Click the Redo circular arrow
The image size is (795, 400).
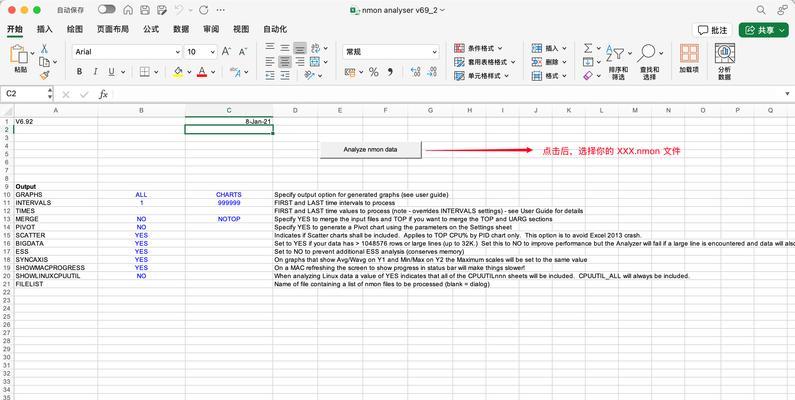(x=204, y=10)
